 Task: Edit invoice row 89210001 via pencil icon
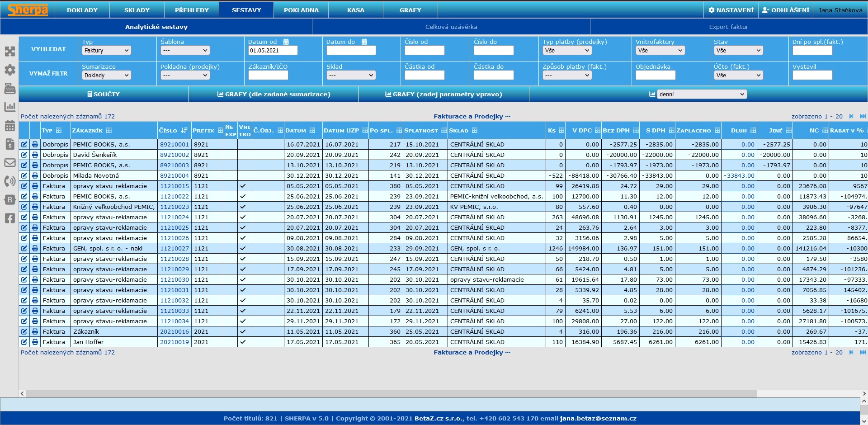pos(24,145)
